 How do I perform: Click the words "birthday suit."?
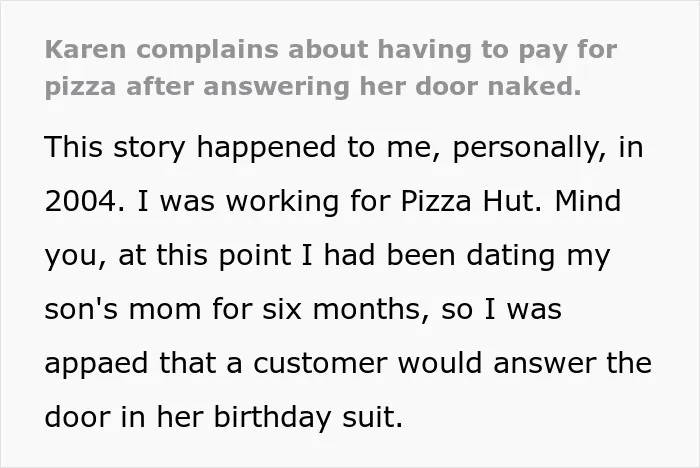(308, 418)
